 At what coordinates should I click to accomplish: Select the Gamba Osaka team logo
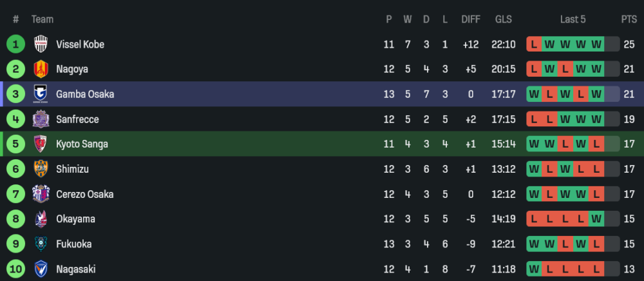coord(41,94)
